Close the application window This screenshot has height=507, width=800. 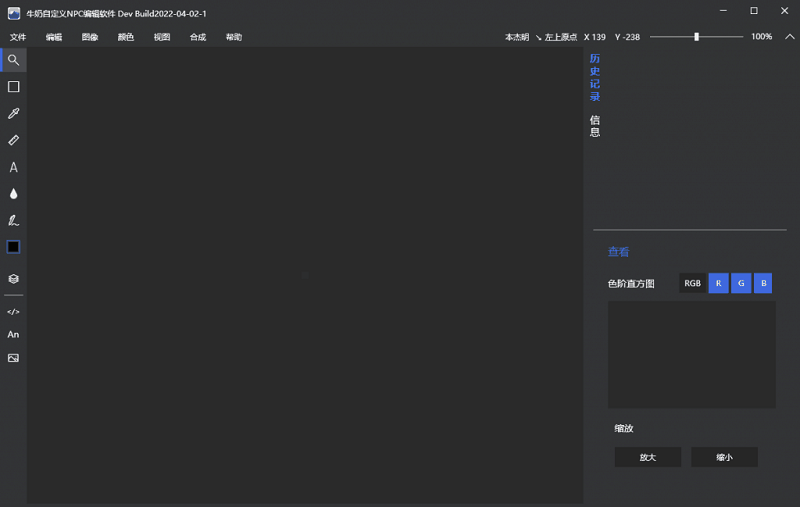pos(785,11)
